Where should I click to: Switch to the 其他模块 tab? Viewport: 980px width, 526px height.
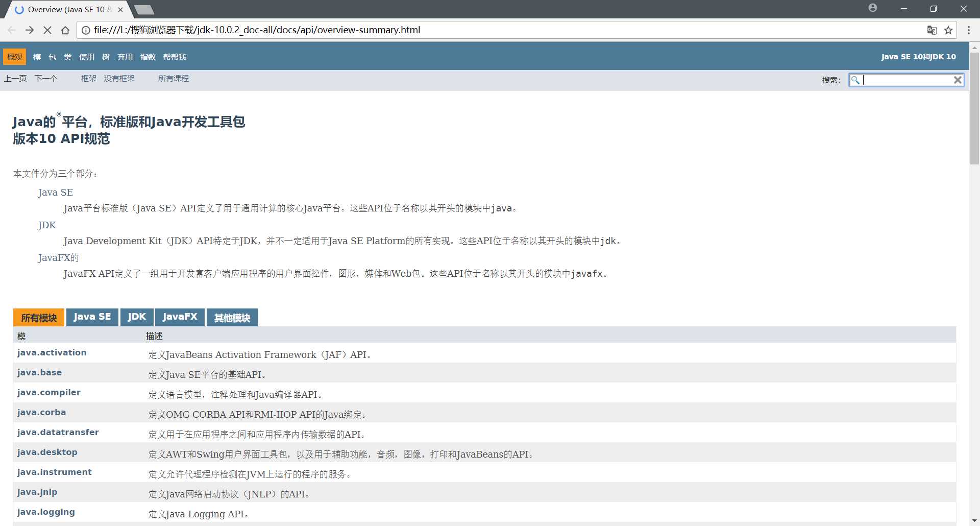[232, 318]
